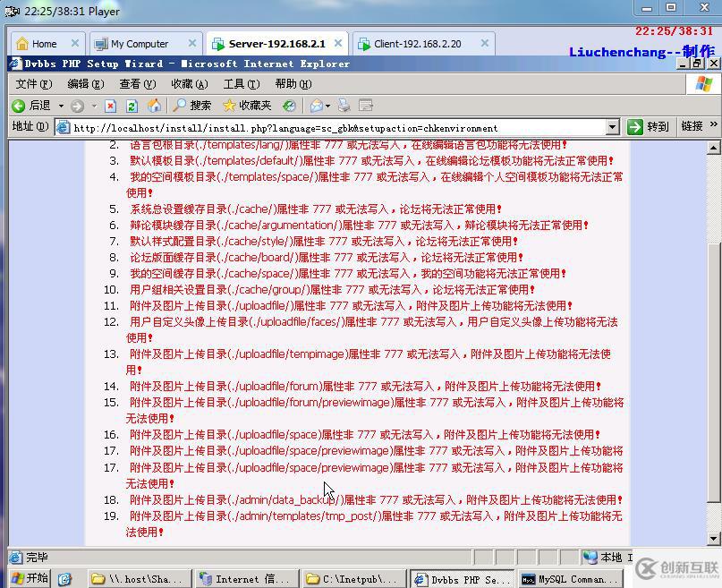The width and height of the screenshot is (722, 588).
Task: Click the IE page icon in title bar
Action: (x=15, y=64)
